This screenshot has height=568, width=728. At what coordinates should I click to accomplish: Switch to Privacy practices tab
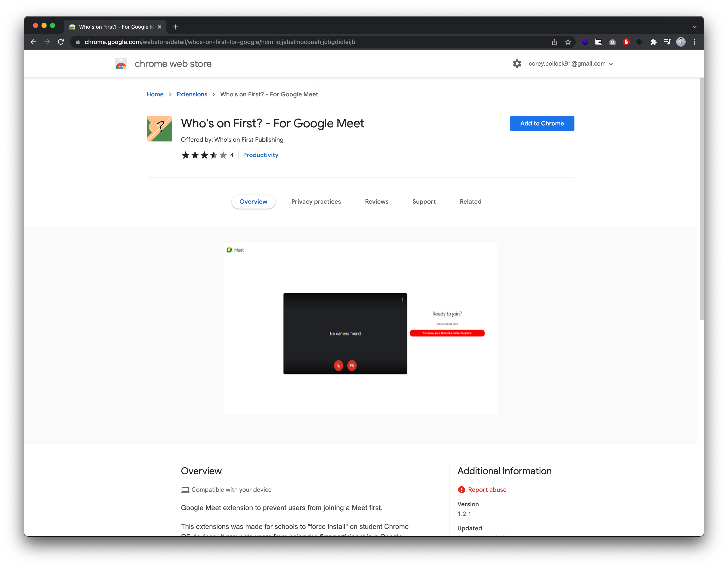[316, 202]
